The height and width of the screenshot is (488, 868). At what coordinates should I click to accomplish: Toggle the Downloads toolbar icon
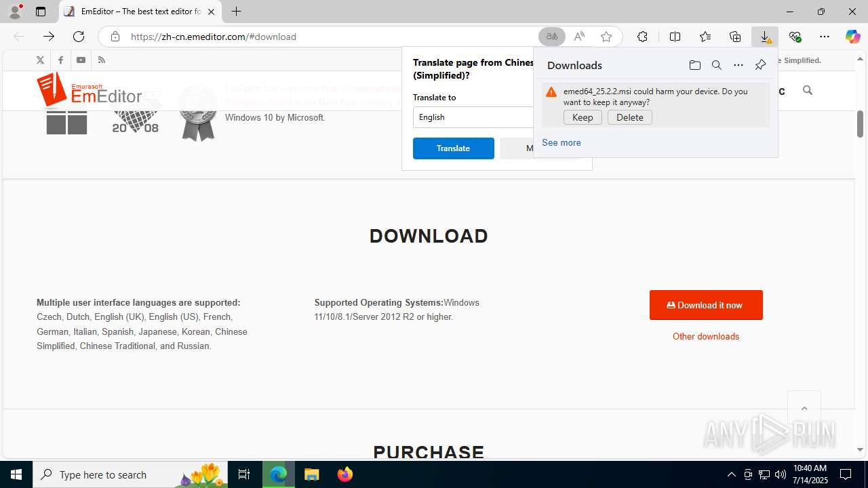(765, 37)
